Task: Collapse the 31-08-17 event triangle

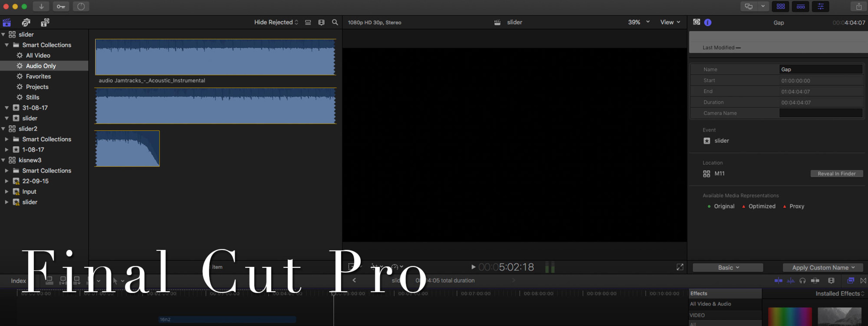Action: tap(6, 108)
